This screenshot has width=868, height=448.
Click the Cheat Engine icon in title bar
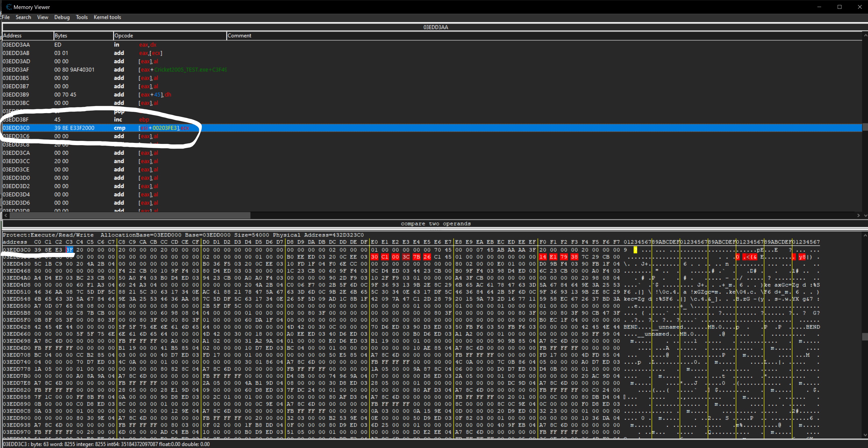(9, 7)
